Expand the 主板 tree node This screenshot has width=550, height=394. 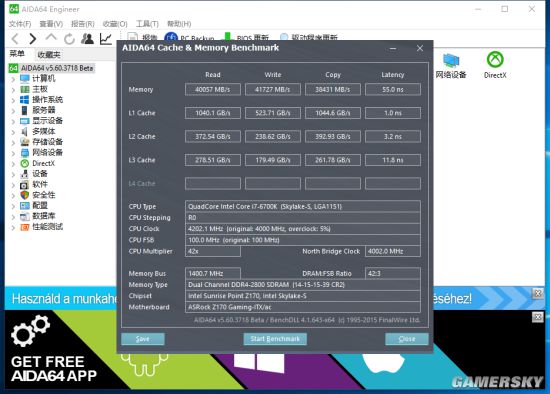pos(13,90)
